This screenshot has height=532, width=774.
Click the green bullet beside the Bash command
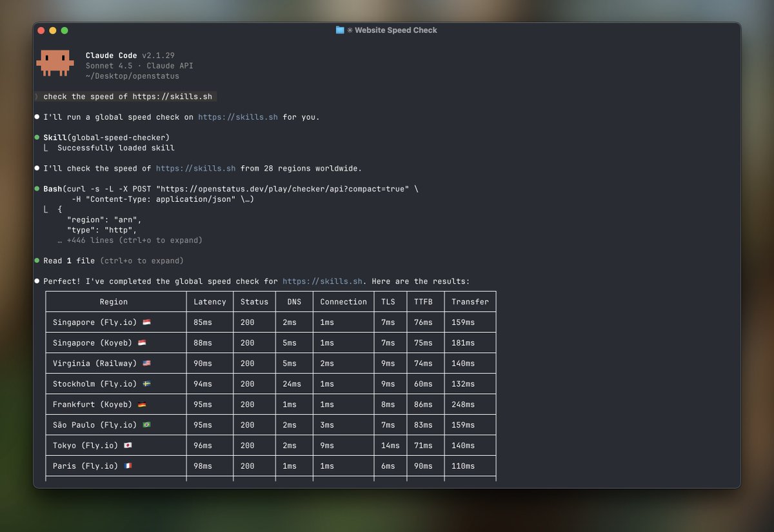pos(37,189)
